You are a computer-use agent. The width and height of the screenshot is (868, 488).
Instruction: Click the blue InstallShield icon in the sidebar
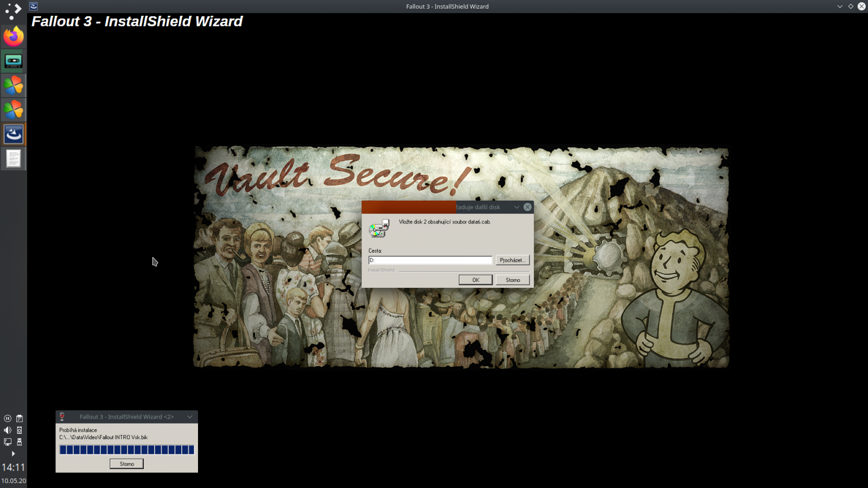click(x=12, y=134)
